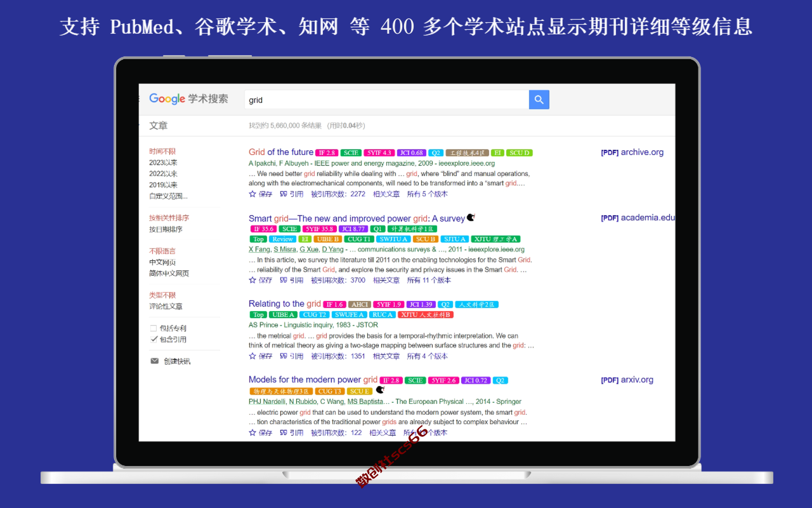Image resolution: width=812 pixels, height=508 pixels.
Task: Filter results to 2022以来
Action: pos(163,173)
